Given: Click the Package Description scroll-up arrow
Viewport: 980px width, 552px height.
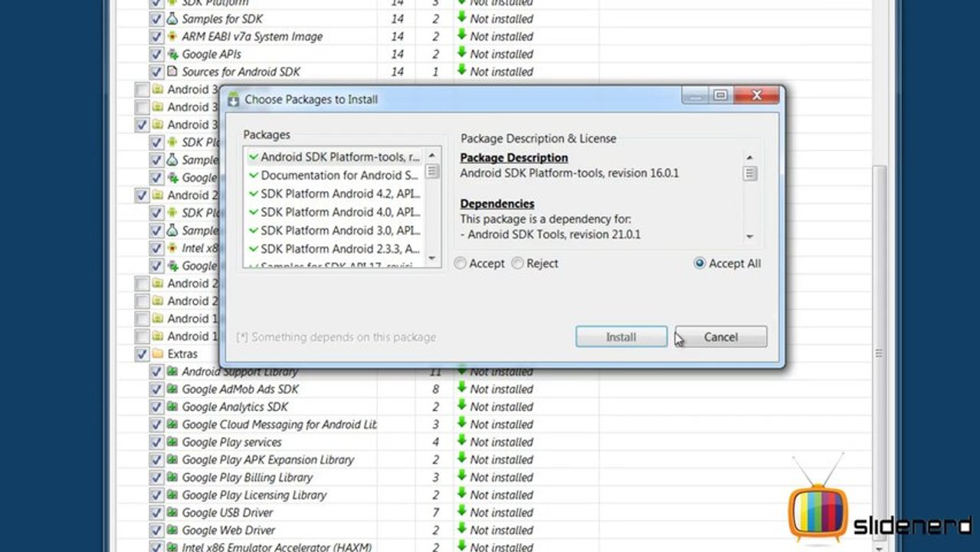Looking at the screenshot, I should coord(749,158).
